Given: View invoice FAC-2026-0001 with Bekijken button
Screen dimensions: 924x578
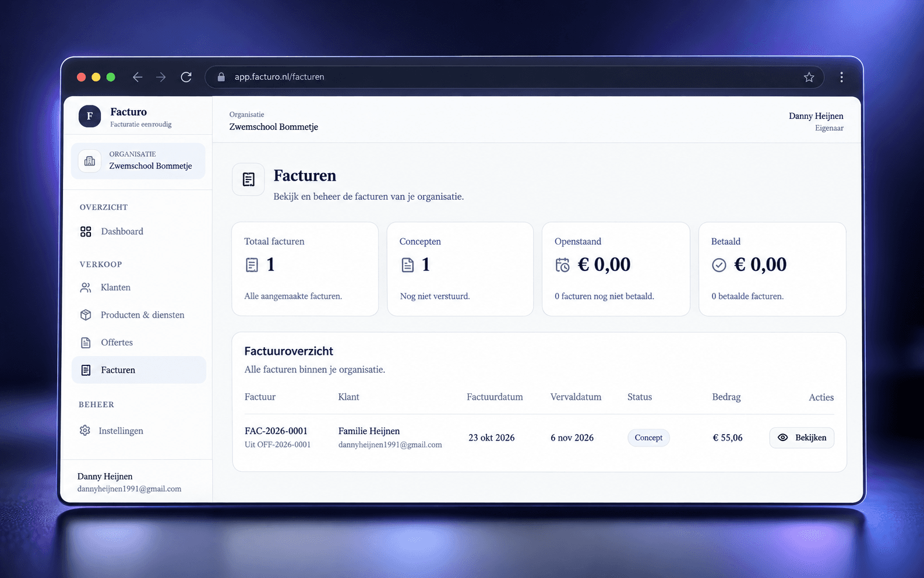Looking at the screenshot, I should coord(802,438).
